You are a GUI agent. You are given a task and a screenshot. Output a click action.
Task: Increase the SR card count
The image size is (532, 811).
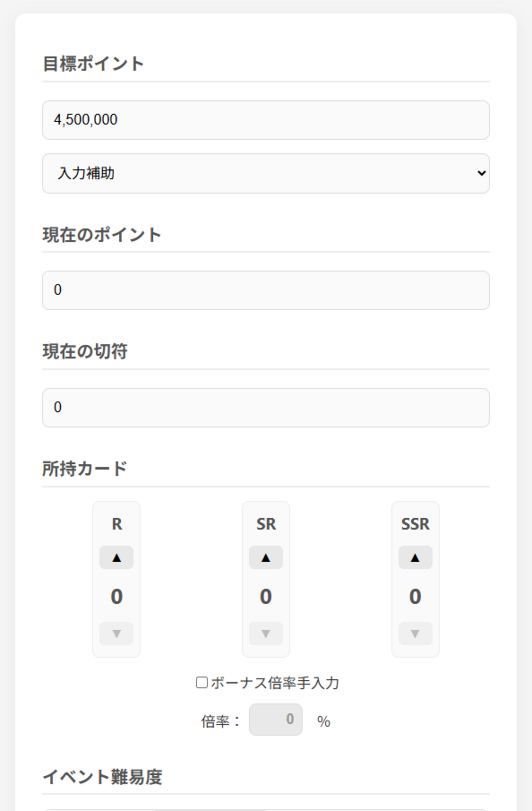click(266, 557)
